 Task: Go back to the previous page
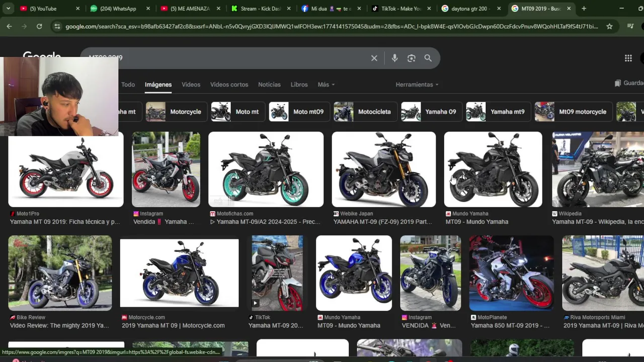(9, 26)
